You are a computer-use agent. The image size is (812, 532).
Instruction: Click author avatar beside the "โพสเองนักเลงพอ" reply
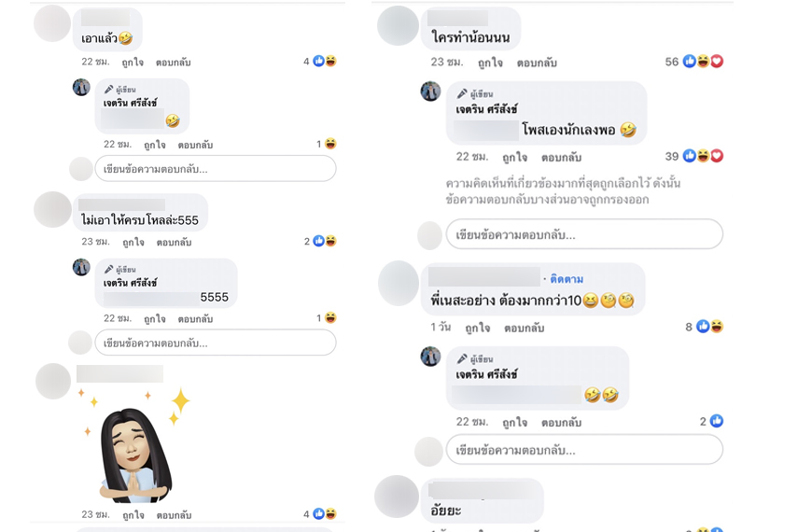(x=430, y=91)
